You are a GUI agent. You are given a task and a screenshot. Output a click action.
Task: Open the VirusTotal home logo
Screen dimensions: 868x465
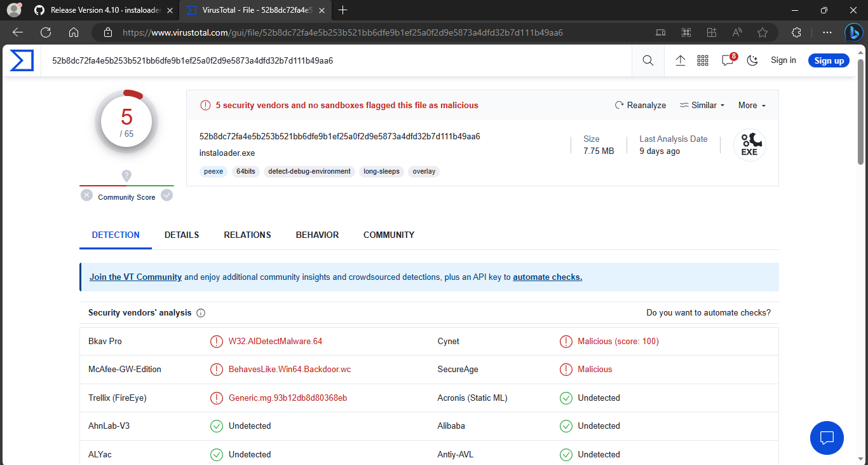21,60
